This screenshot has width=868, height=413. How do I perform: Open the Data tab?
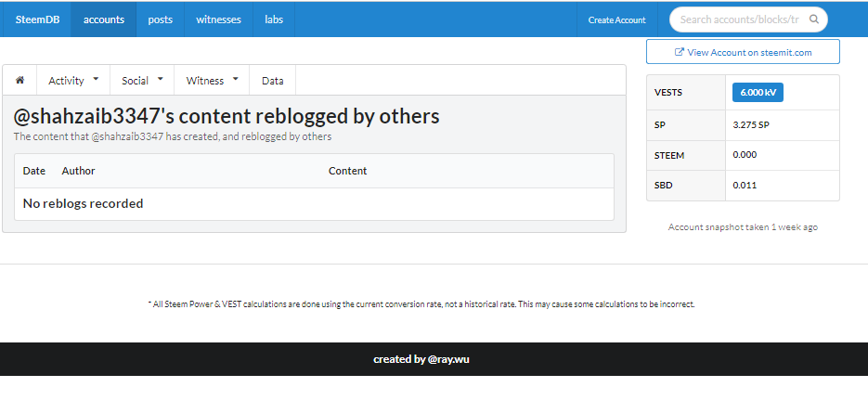click(273, 80)
